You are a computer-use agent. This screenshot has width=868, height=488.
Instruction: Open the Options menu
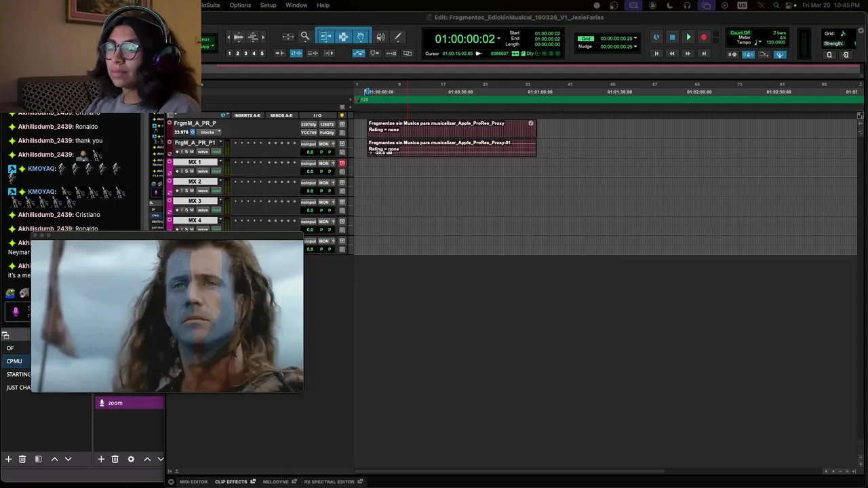pyautogui.click(x=240, y=5)
